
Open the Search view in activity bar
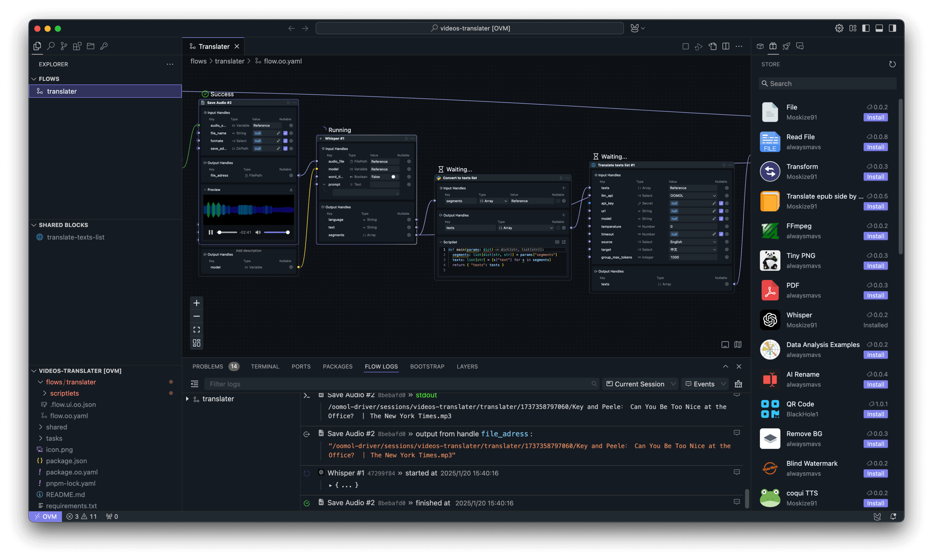click(51, 46)
